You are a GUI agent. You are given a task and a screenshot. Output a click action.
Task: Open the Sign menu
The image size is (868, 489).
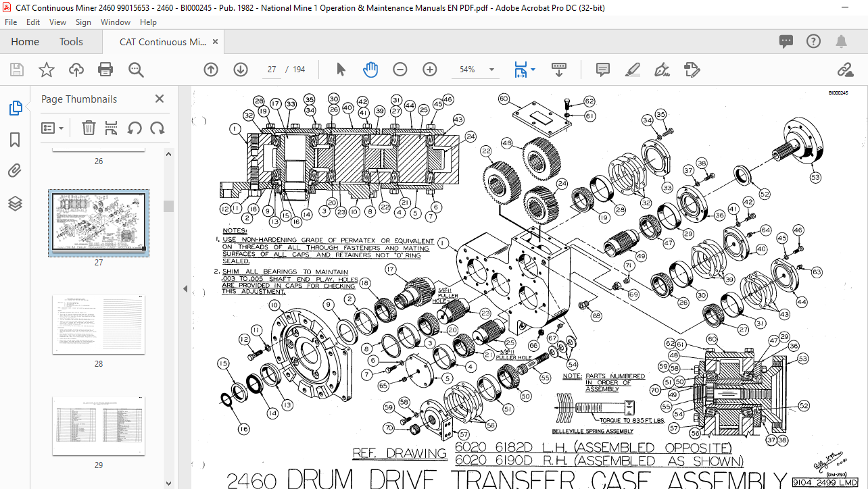coord(83,22)
